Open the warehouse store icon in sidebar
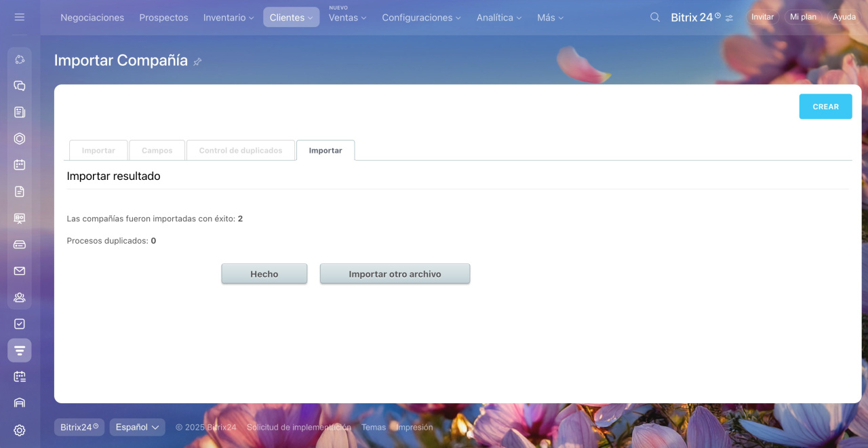 20,403
